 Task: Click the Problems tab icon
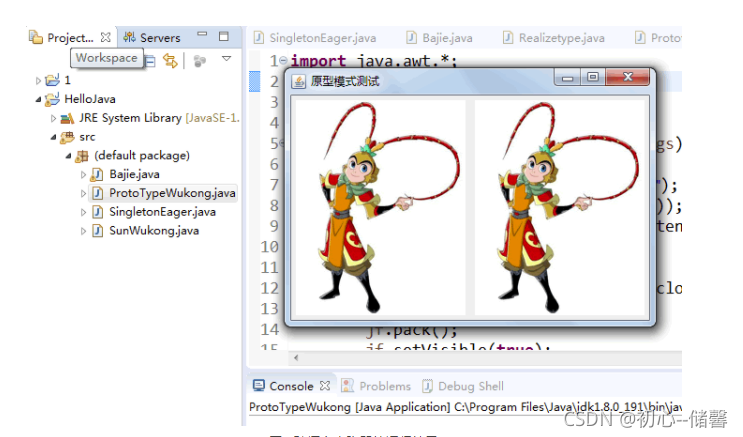(x=347, y=385)
